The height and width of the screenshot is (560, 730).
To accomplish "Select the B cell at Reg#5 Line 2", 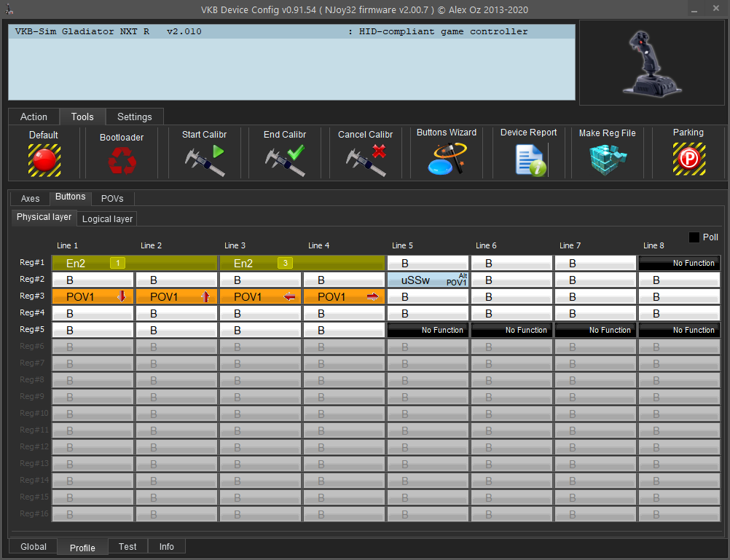I will pos(177,330).
